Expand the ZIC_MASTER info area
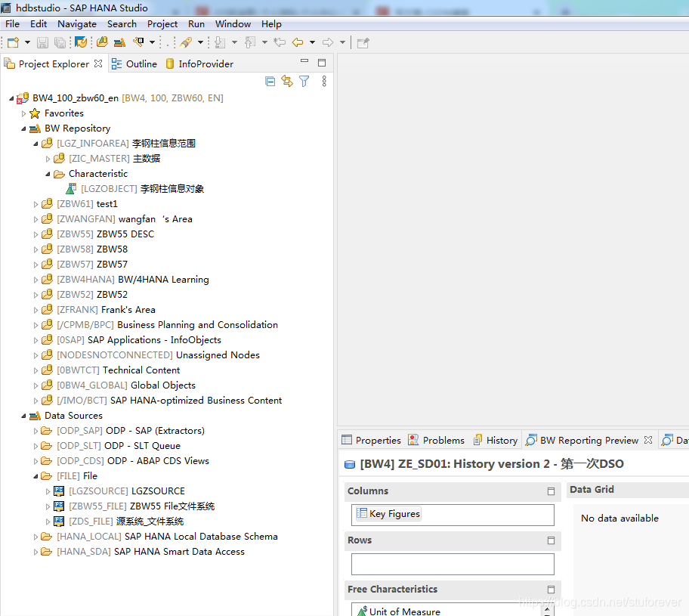The height and width of the screenshot is (616, 689). [x=48, y=159]
